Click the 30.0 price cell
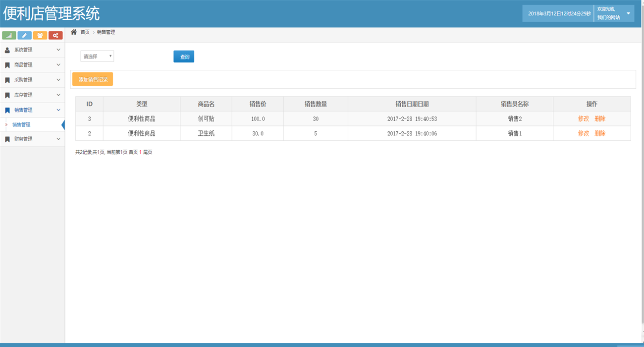Screen dimensions: 644x347 coord(258,133)
